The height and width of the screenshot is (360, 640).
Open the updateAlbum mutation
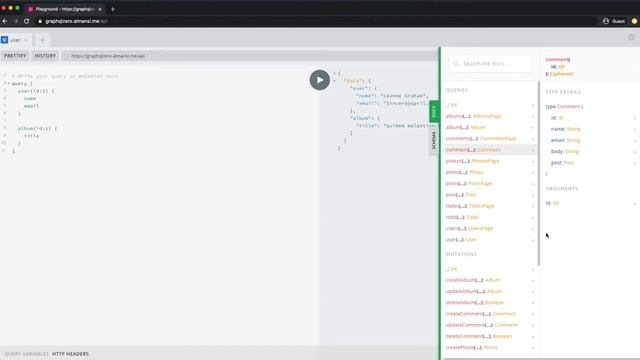490,291
